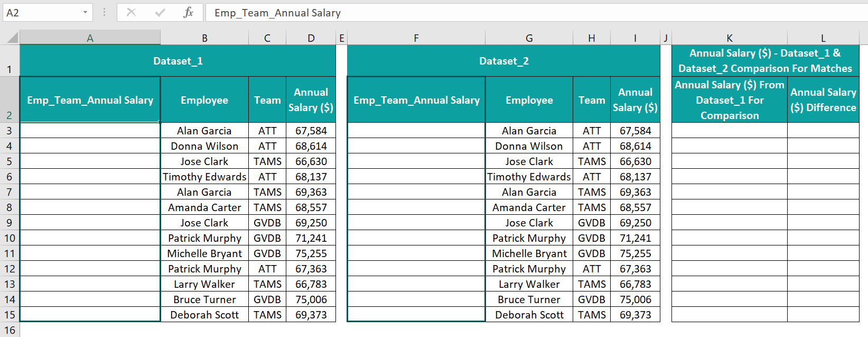Click Annual Salary ($) Difference header
Screen dimensions: 868x337
(x=823, y=100)
